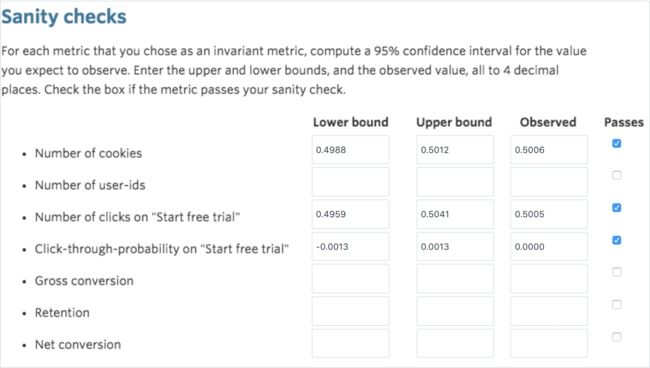The width and height of the screenshot is (650, 368).
Task: Click lower bound field showing -0.0013
Action: tap(350, 247)
